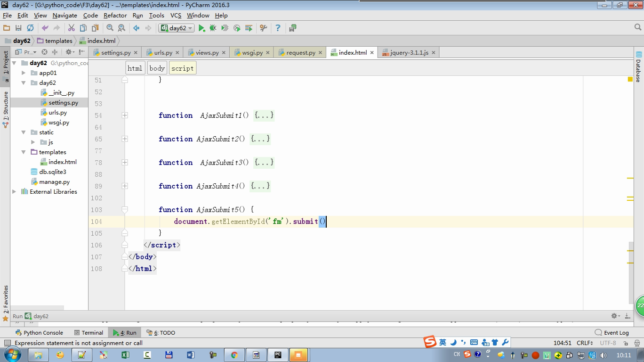Viewport: 644px width, 362px height.
Task: Toggle the read-only lock icon
Action: click(626, 343)
